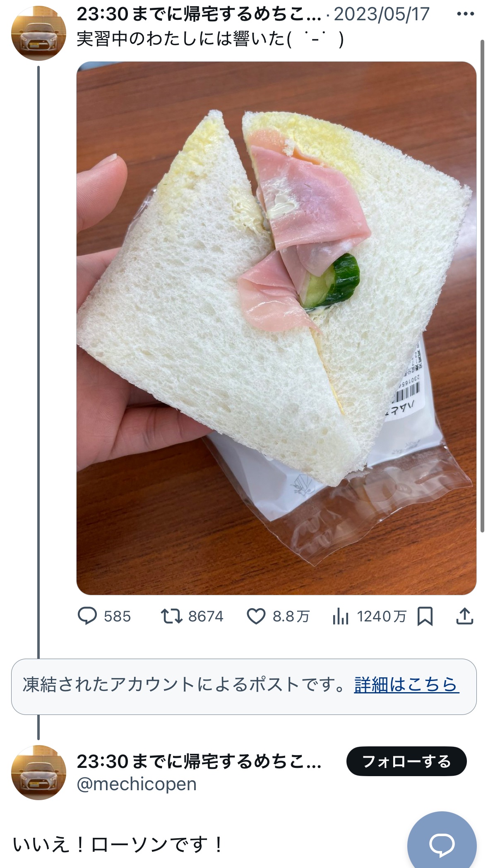The height and width of the screenshot is (868, 488).
Task: Bookmark this post
Action: point(425,616)
